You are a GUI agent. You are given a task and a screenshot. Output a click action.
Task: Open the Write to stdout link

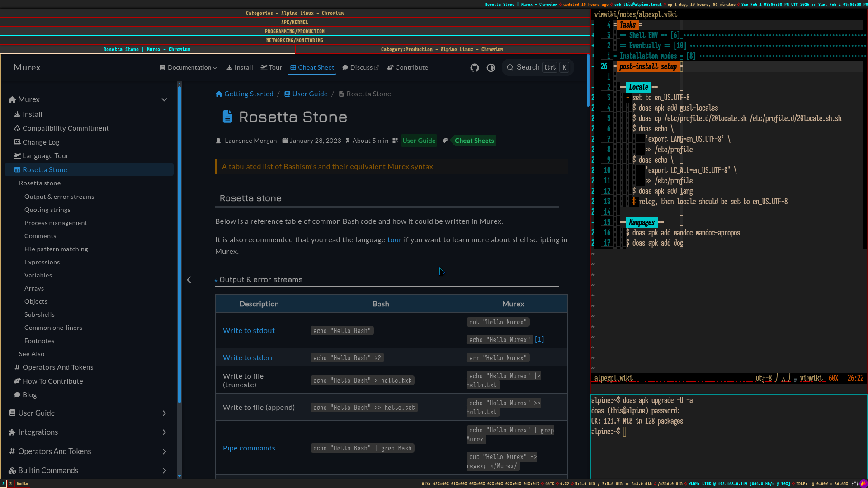249,331
